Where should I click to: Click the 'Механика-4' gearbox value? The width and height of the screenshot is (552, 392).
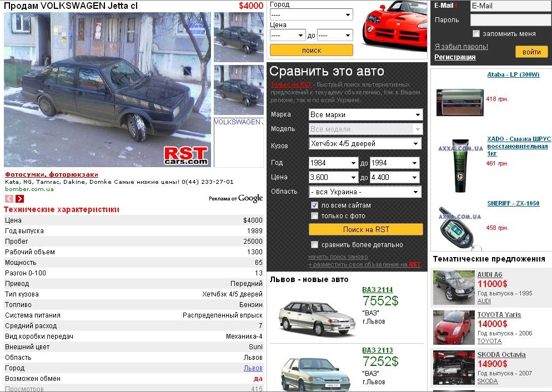pos(244,336)
